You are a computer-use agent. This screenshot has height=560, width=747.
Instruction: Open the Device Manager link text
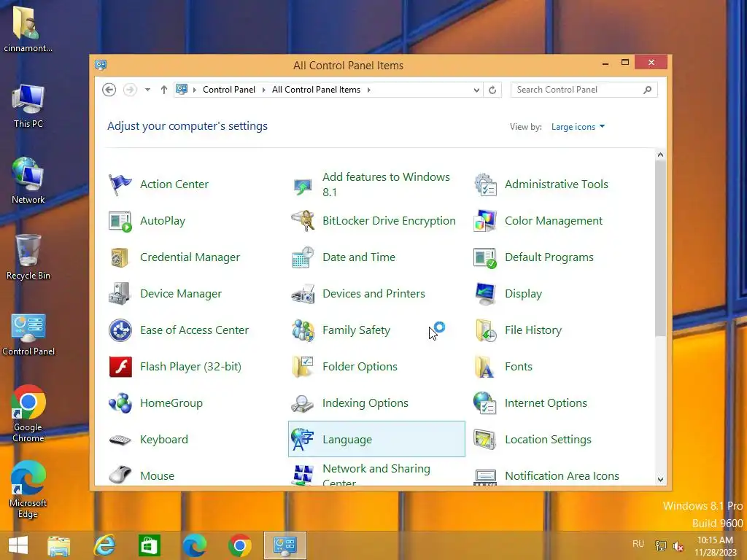pos(181,294)
